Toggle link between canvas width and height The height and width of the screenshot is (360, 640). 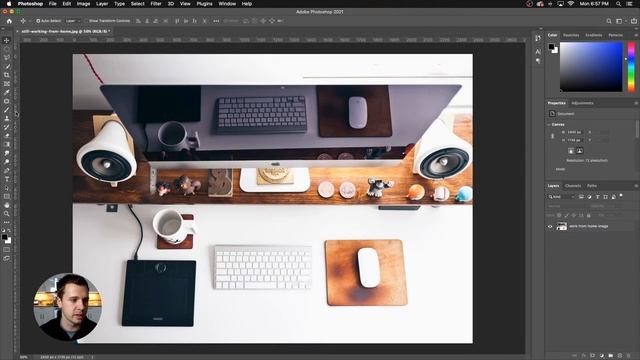pos(553,136)
